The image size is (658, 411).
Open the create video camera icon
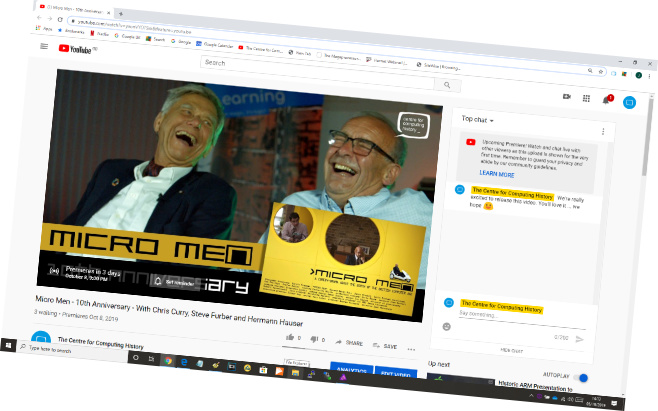tap(567, 97)
